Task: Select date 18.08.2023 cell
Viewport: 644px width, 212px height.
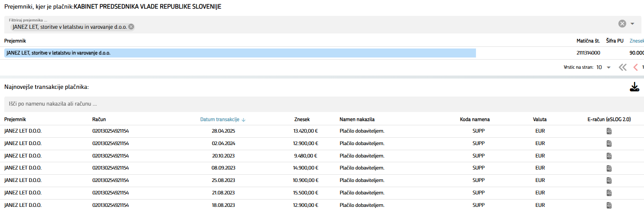Action: pos(223,205)
